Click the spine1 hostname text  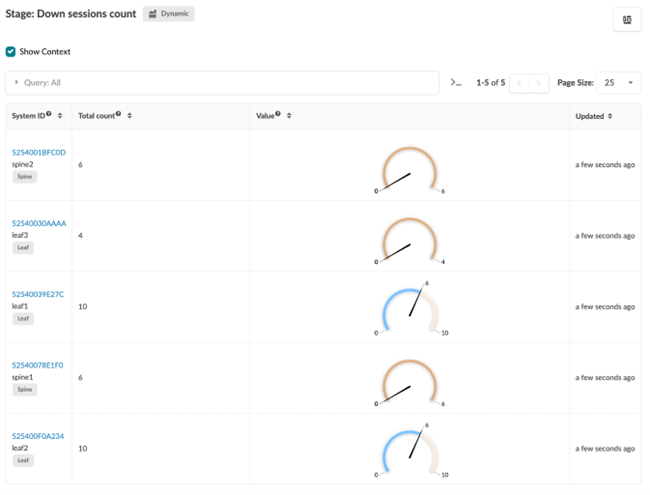pyautogui.click(x=22, y=377)
